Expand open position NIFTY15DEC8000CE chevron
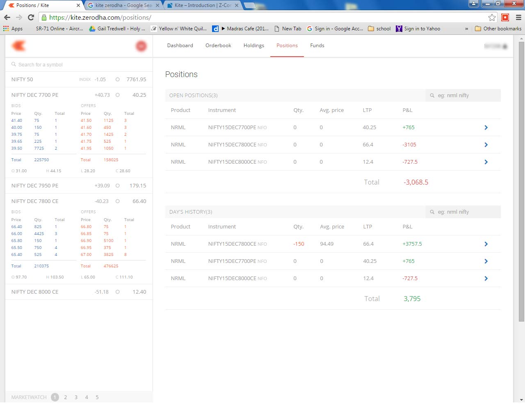The width and height of the screenshot is (525, 420). click(x=486, y=162)
